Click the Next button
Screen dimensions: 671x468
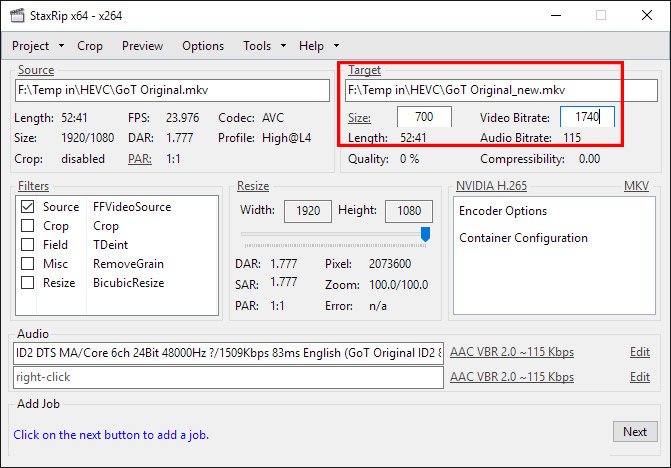635,432
